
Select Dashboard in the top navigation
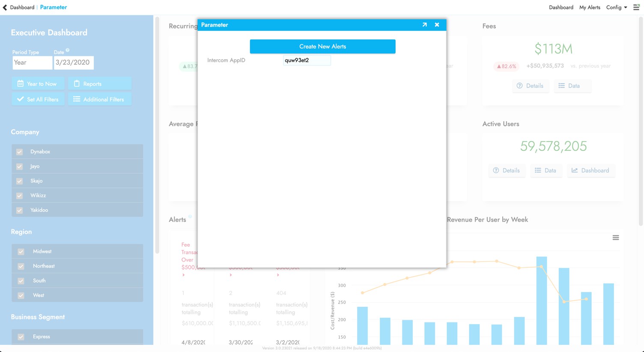tap(561, 7)
